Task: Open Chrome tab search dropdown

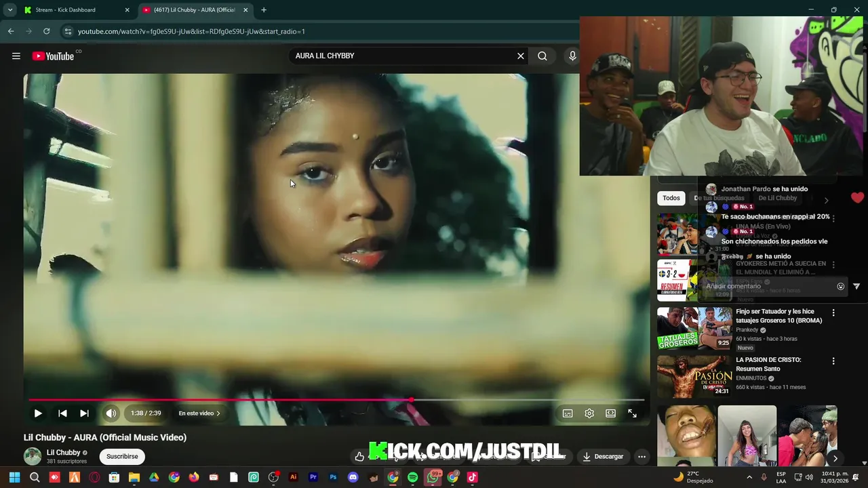Action: point(9,9)
